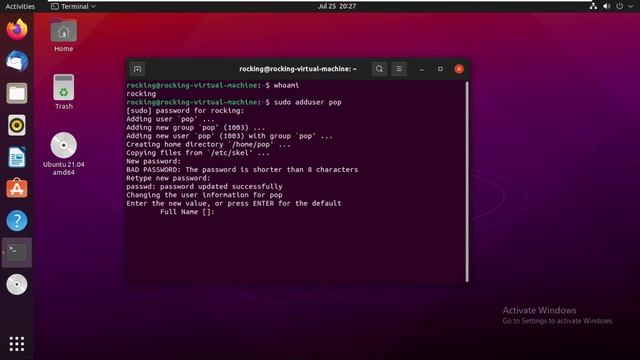Open Ubuntu Software store in dock
Viewport: 640px width, 360px height.
point(17,189)
